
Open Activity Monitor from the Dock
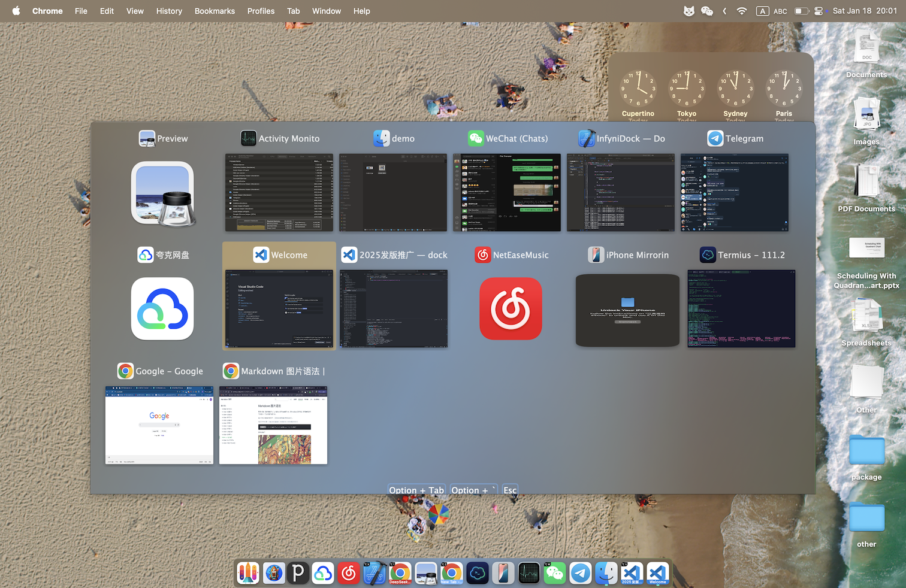(x=528, y=573)
